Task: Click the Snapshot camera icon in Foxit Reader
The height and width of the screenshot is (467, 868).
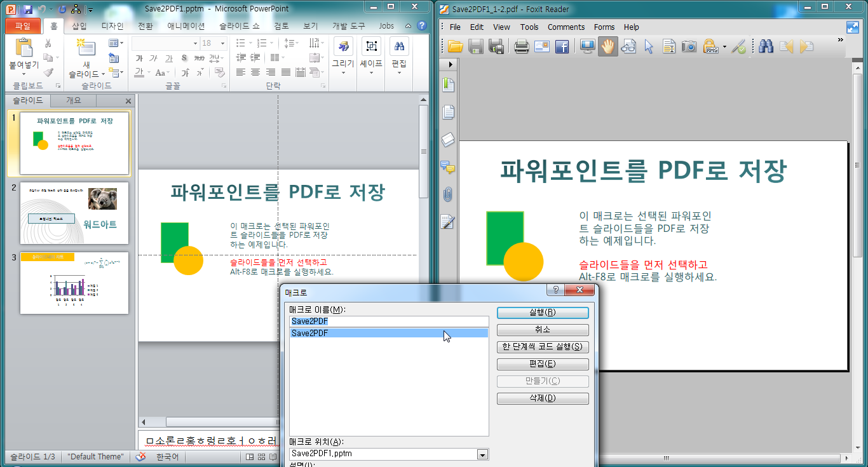Action: [689, 46]
